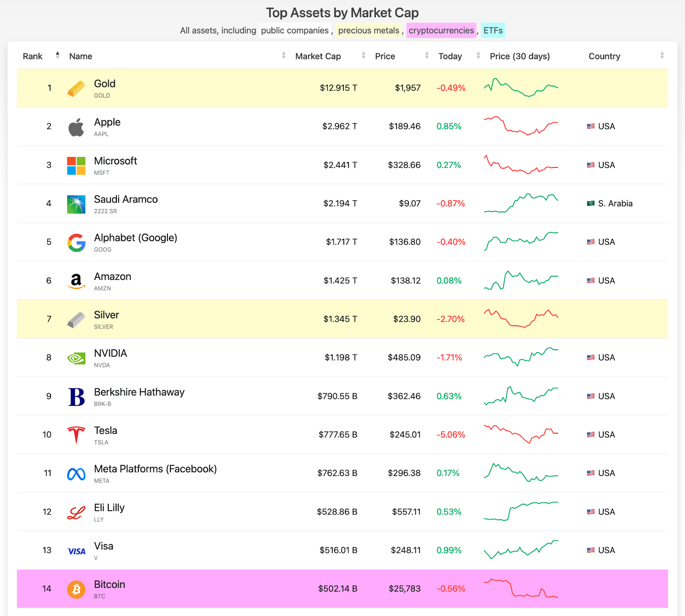Click the Meta infinity logo
This screenshot has height=616, width=685.
pos(76,474)
